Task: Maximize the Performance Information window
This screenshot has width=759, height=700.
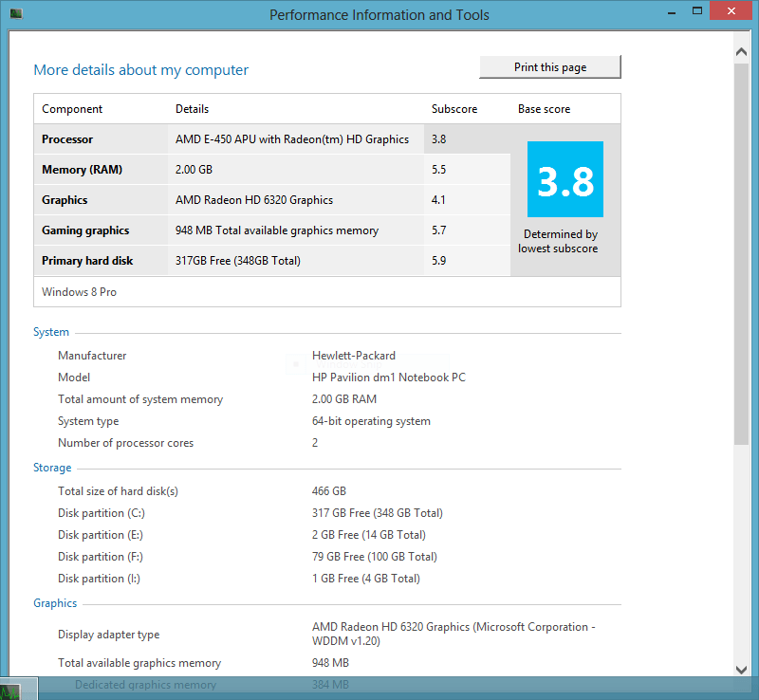Action: click(697, 10)
